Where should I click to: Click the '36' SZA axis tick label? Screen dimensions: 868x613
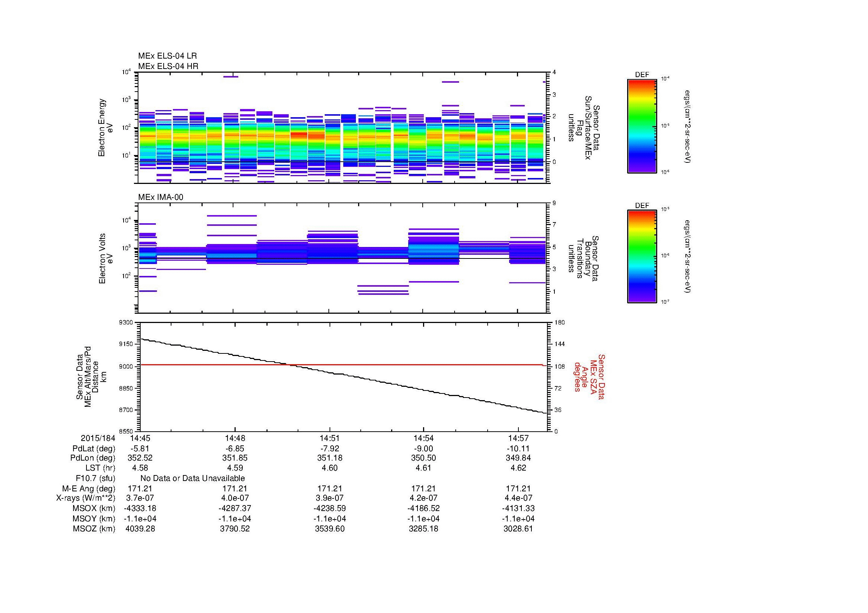[x=558, y=410]
